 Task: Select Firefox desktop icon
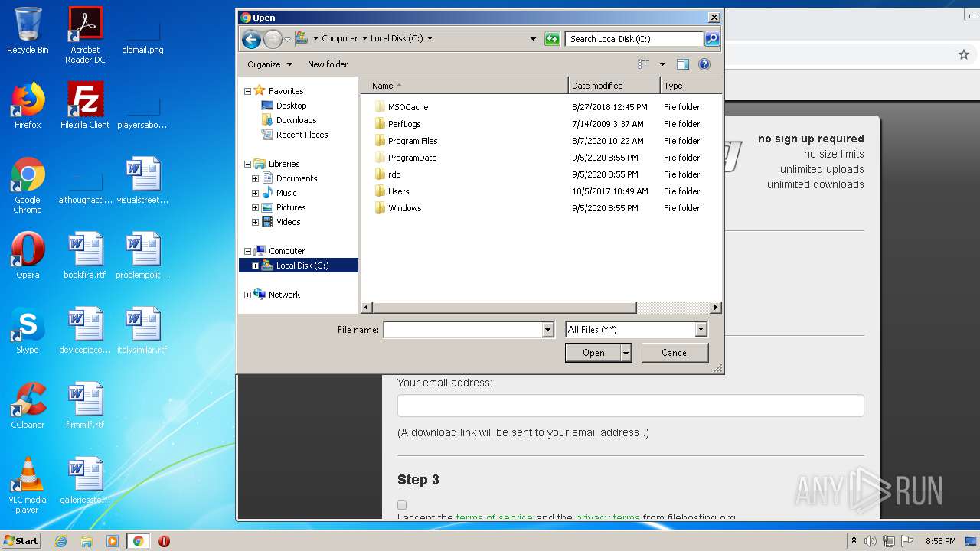tap(28, 106)
